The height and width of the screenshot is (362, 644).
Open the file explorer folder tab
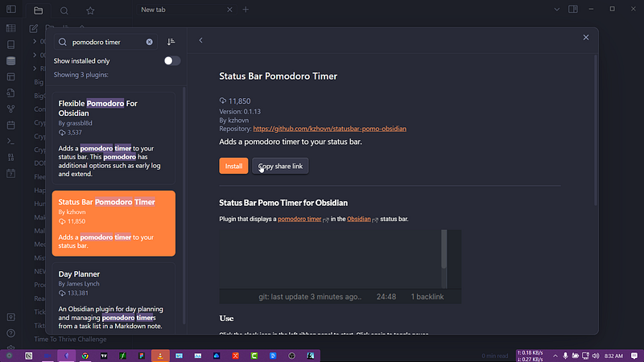tap(38, 10)
